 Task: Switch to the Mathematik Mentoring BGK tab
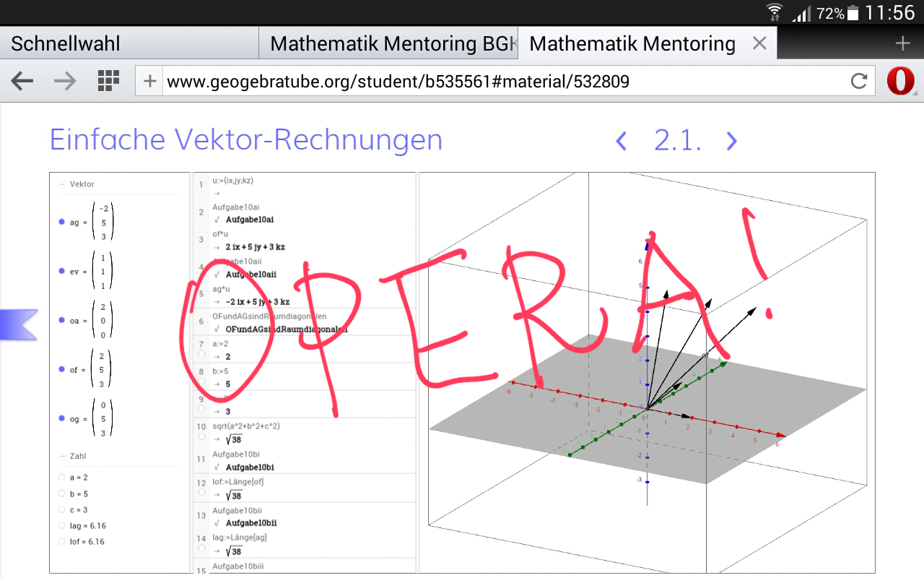pyautogui.click(x=388, y=44)
